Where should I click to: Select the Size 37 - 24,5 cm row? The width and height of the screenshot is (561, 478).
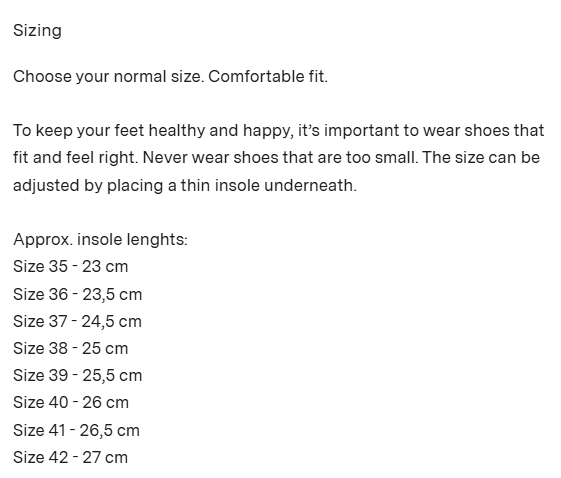(77, 322)
